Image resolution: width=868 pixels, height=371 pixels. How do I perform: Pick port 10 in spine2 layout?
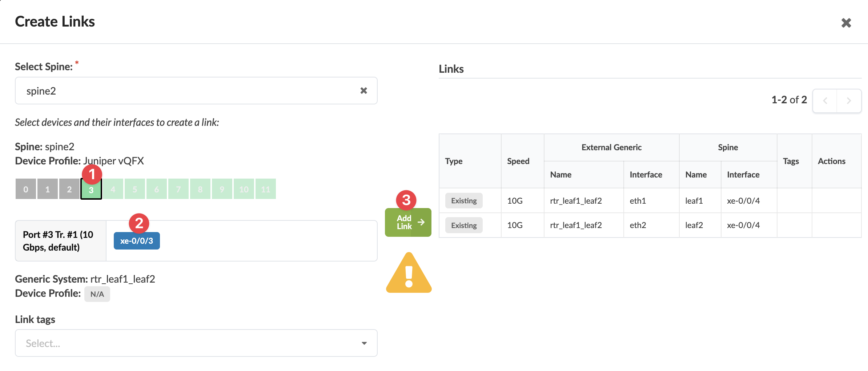[244, 189]
